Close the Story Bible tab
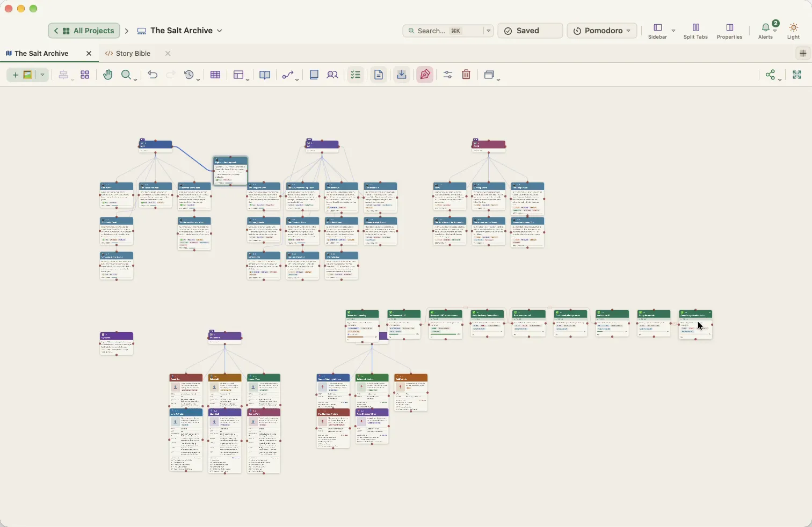Viewport: 812px width, 527px height. click(x=168, y=54)
